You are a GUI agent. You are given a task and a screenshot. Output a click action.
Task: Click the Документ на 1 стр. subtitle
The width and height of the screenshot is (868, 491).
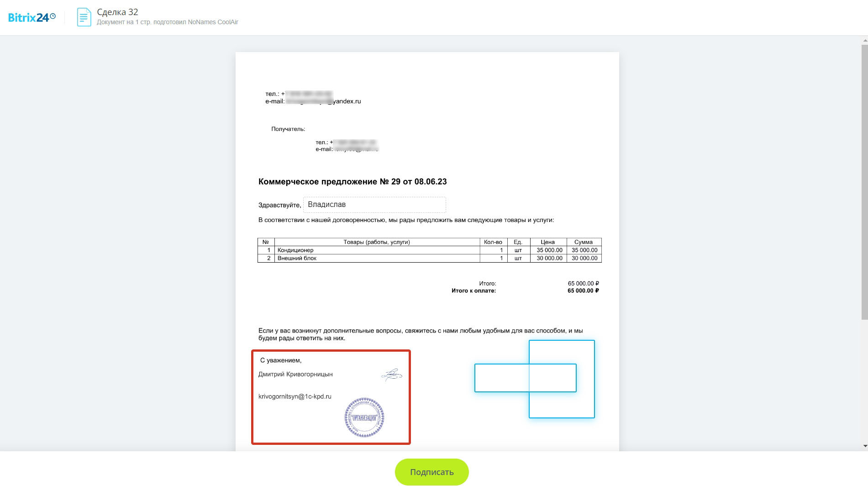pos(167,22)
